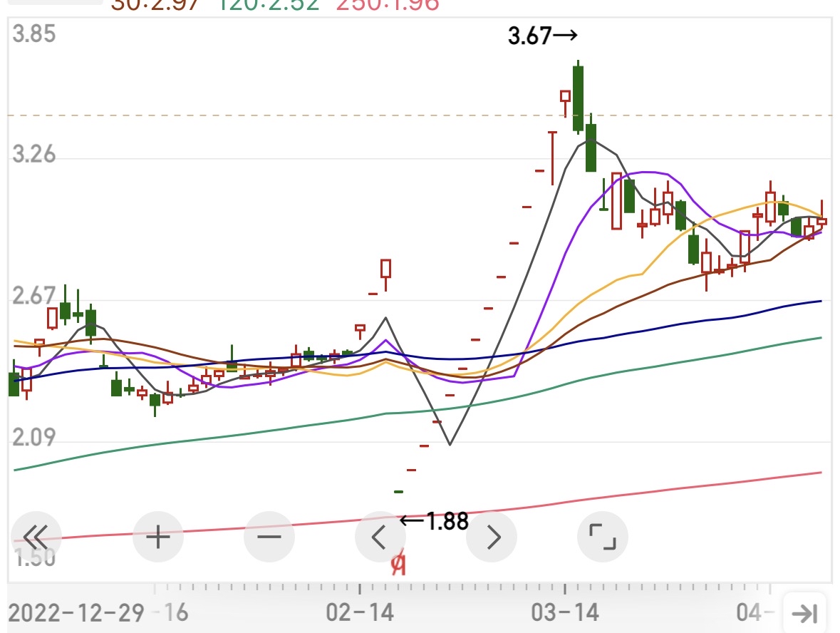Image resolution: width=840 pixels, height=633 pixels.
Task: Select the 02-14 date axis label
Action: (360, 612)
